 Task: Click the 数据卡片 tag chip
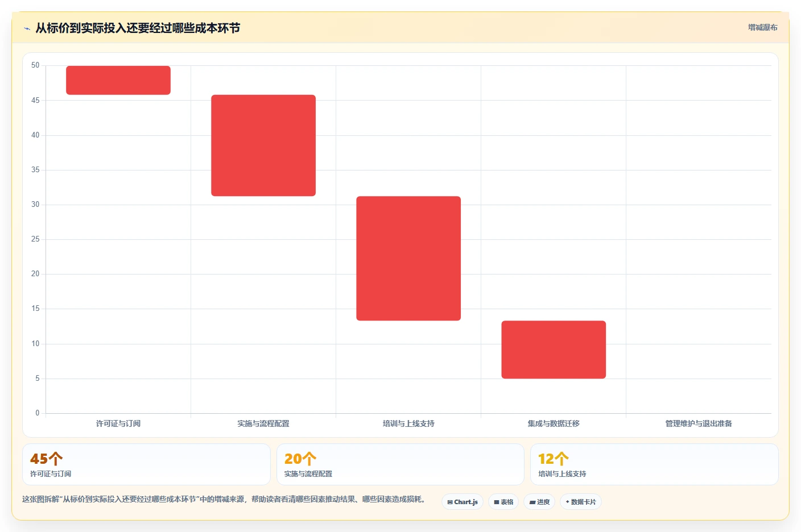point(581,502)
